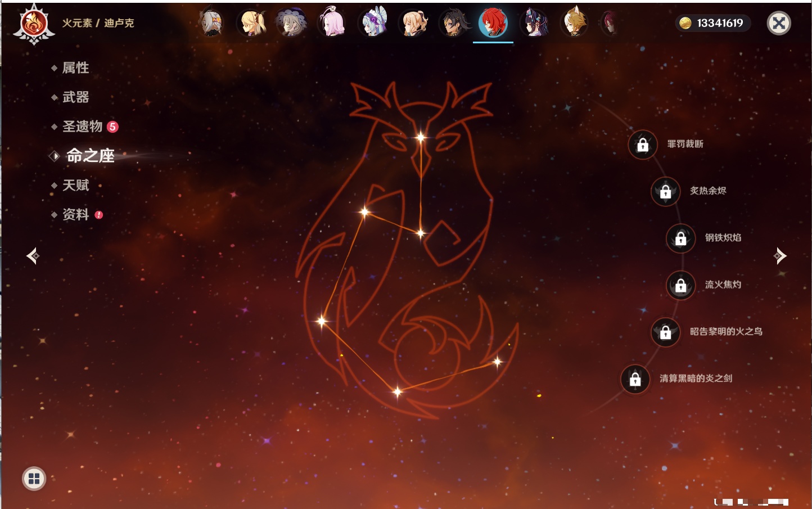This screenshot has height=509, width=812.
Task: Click the lowest star of the owl constellation
Action: 397,391
